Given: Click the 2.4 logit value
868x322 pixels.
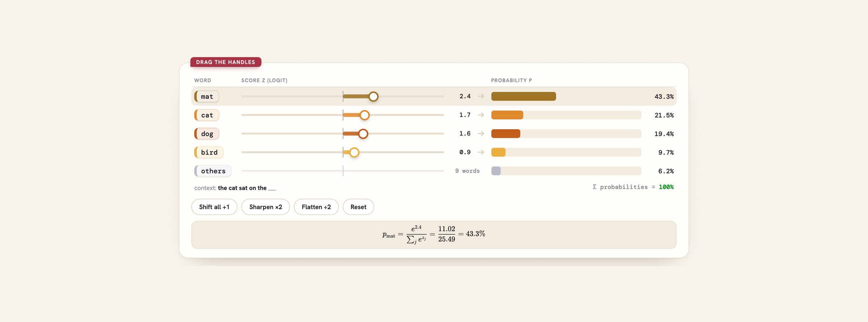Looking at the screenshot, I should [465, 96].
